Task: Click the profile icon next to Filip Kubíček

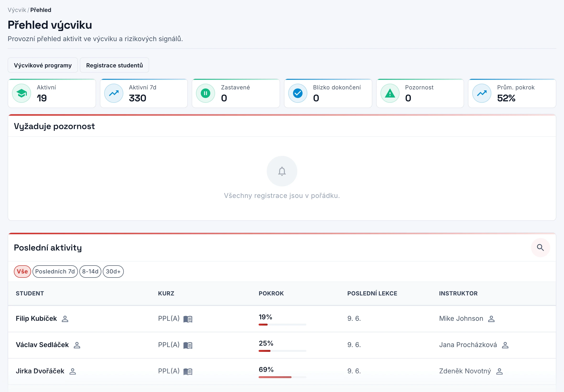Action: tap(65, 319)
